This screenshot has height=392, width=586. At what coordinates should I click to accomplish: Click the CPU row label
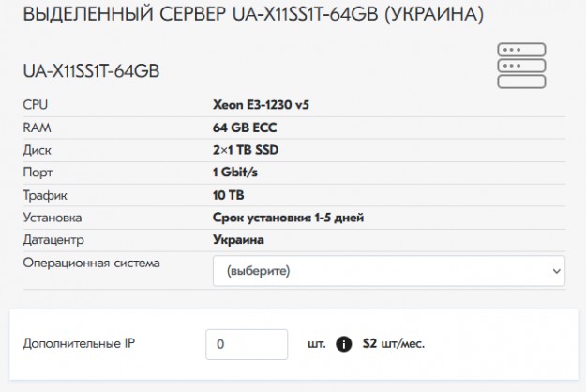pyautogui.click(x=35, y=105)
